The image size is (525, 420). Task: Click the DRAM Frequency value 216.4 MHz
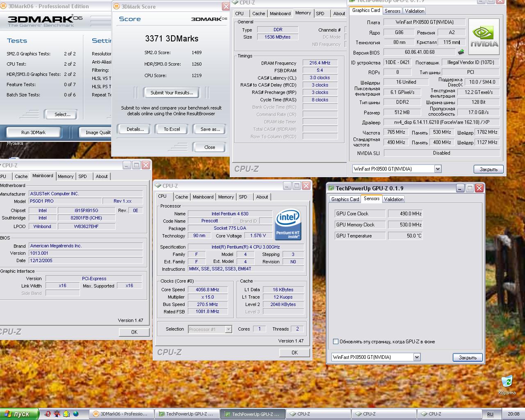point(320,63)
